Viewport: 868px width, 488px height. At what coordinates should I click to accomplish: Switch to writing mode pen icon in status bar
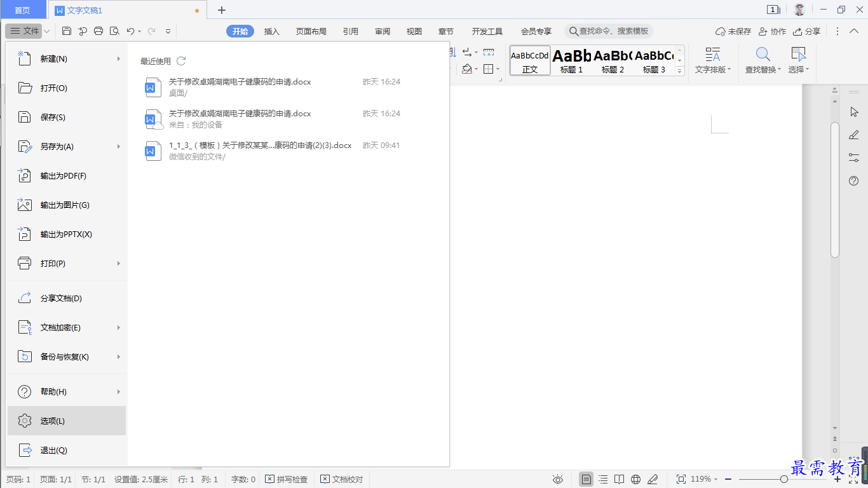[652, 479]
